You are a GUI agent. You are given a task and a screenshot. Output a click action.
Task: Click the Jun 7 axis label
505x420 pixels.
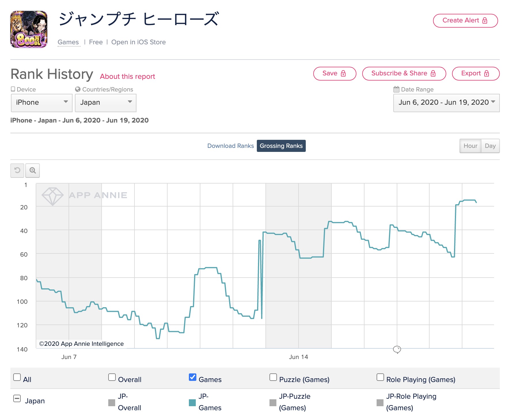(x=69, y=357)
